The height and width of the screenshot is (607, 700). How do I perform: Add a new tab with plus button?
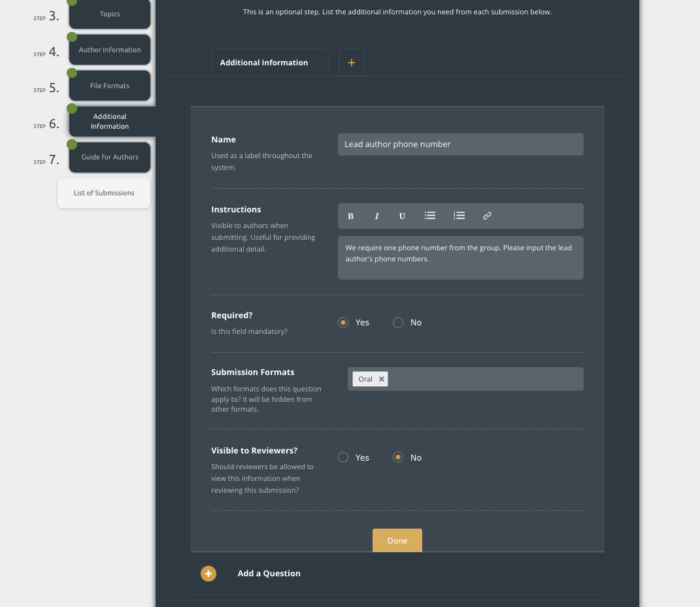click(x=352, y=63)
